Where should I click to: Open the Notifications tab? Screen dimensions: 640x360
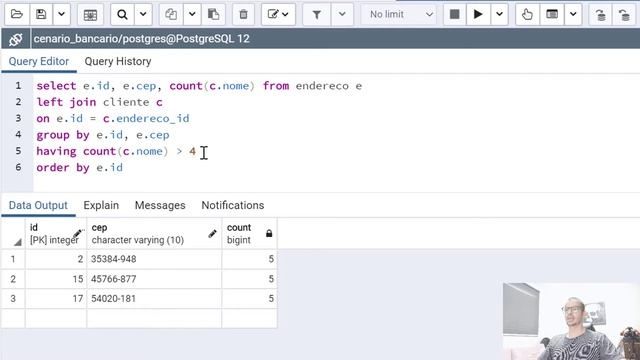[x=233, y=205]
